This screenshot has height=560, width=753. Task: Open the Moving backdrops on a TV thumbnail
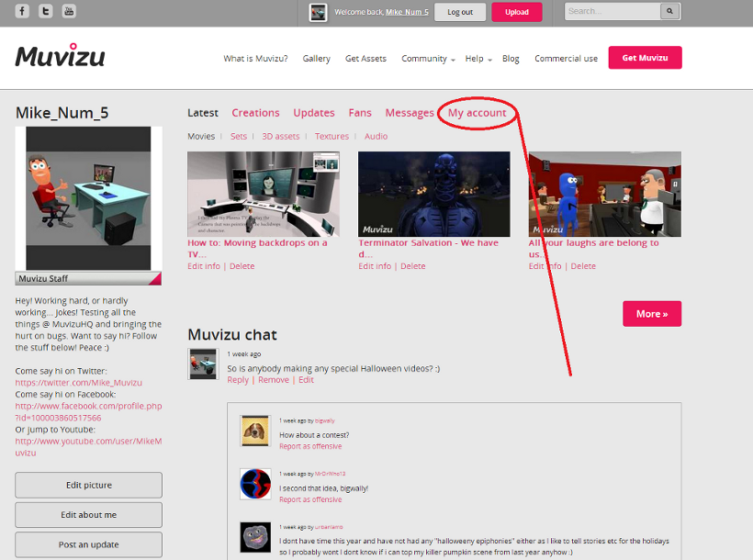tap(264, 194)
